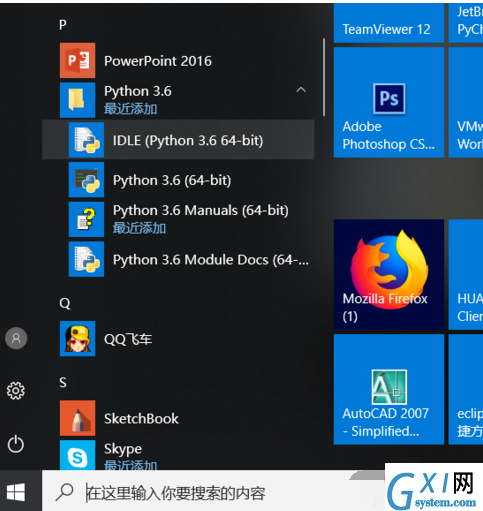The height and width of the screenshot is (511, 483).
Task: Click the search magnifier icon
Action: pos(65,492)
